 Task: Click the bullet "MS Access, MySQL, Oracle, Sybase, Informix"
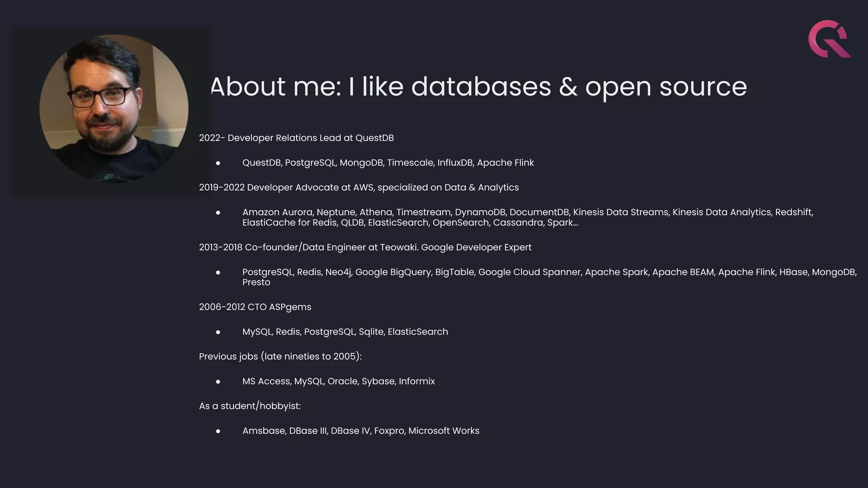[338, 382]
